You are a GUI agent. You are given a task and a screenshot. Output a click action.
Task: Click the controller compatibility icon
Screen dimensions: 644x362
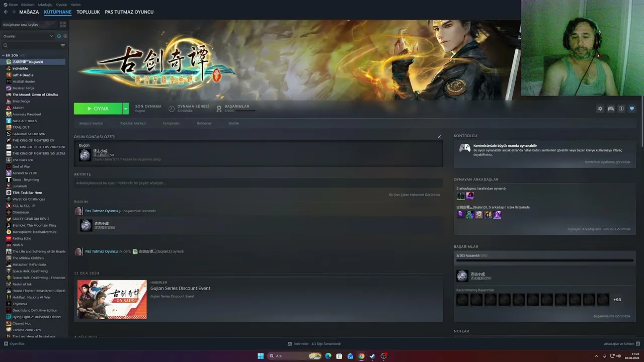pos(464,148)
